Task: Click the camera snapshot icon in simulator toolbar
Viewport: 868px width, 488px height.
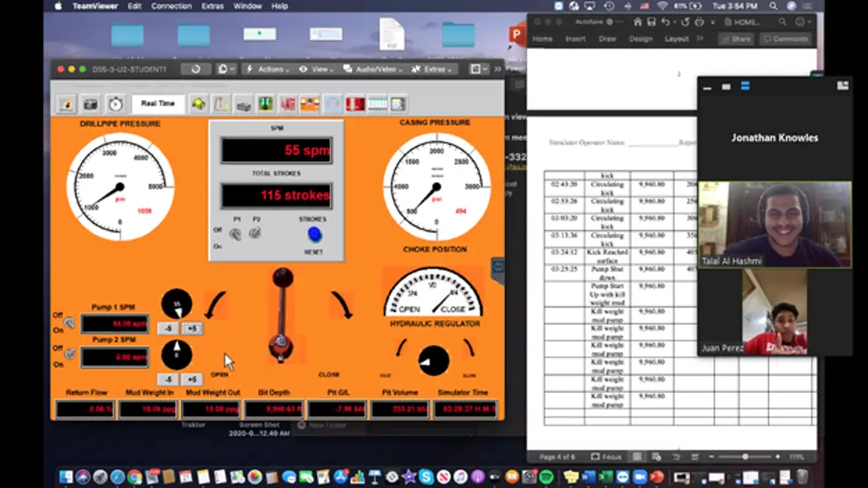Action: pos(91,104)
